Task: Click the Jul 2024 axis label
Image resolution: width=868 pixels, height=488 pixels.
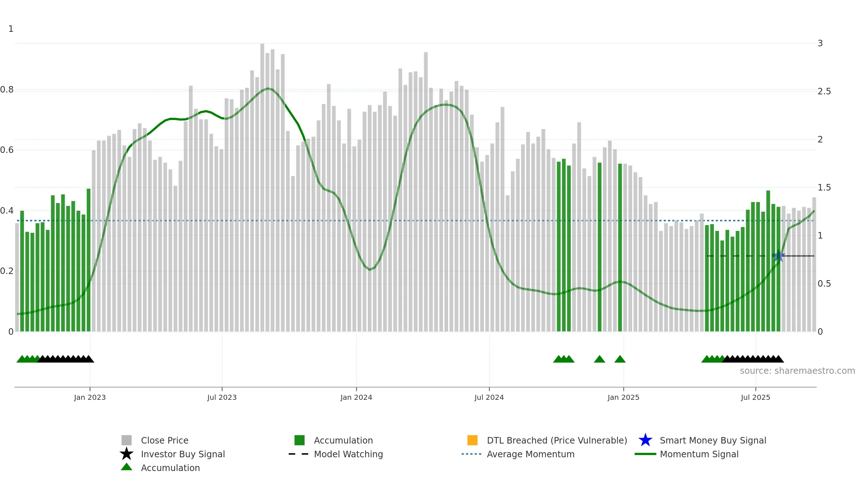Action: click(489, 398)
